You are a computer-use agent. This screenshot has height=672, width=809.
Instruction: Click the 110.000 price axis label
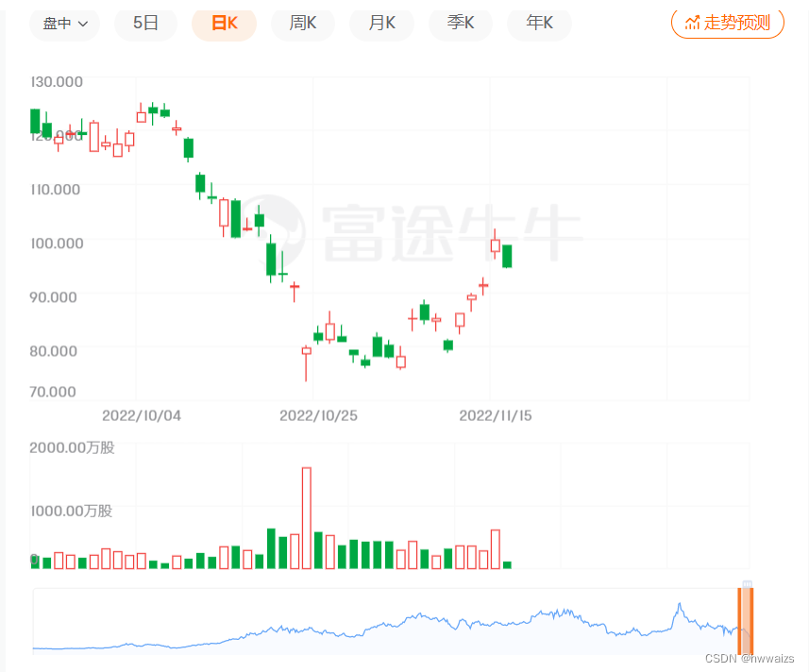click(56, 190)
